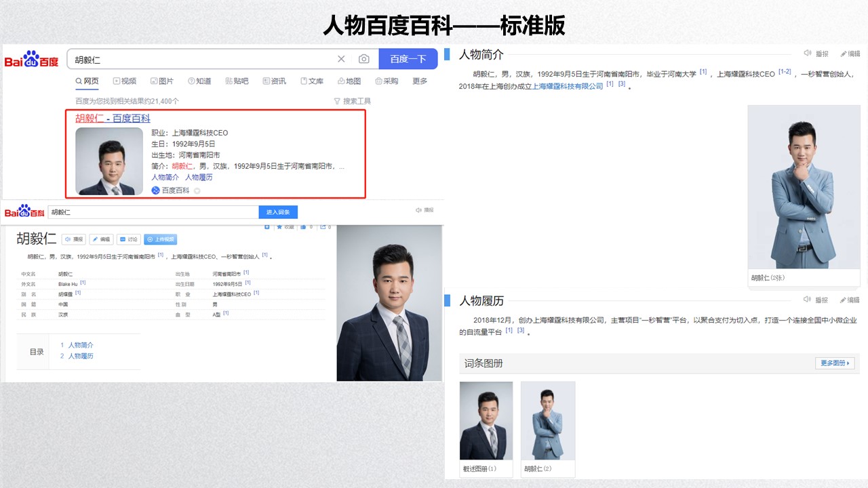
Task: Open 搜索工具 filter options
Action: [353, 101]
